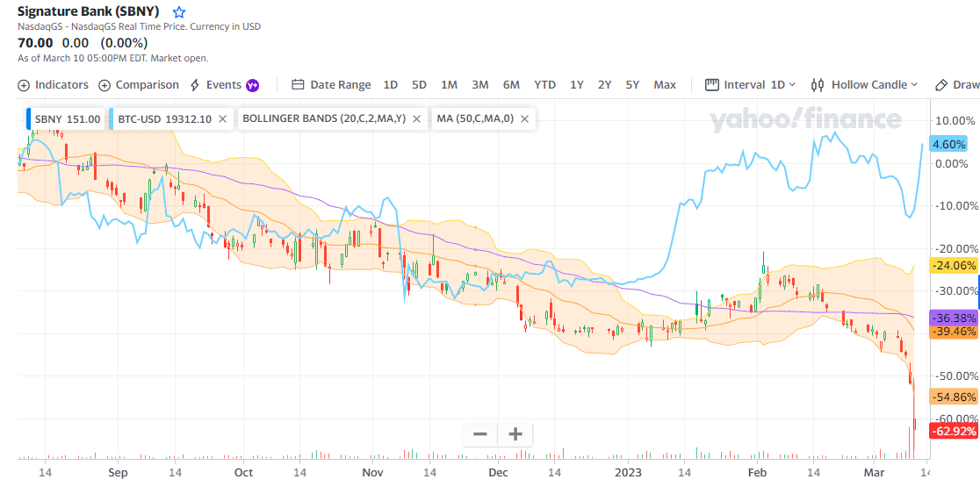Select the 6M range
980x501 pixels.
pyautogui.click(x=511, y=85)
